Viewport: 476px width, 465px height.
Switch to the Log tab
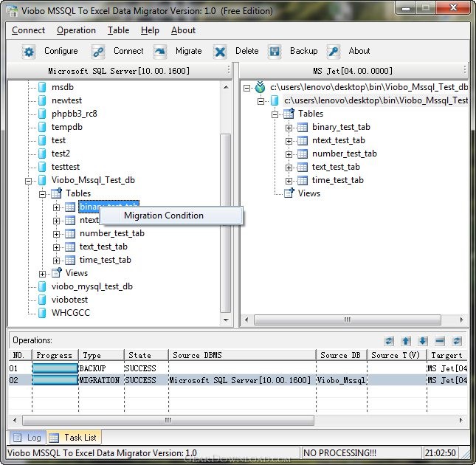click(x=27, y=438)
